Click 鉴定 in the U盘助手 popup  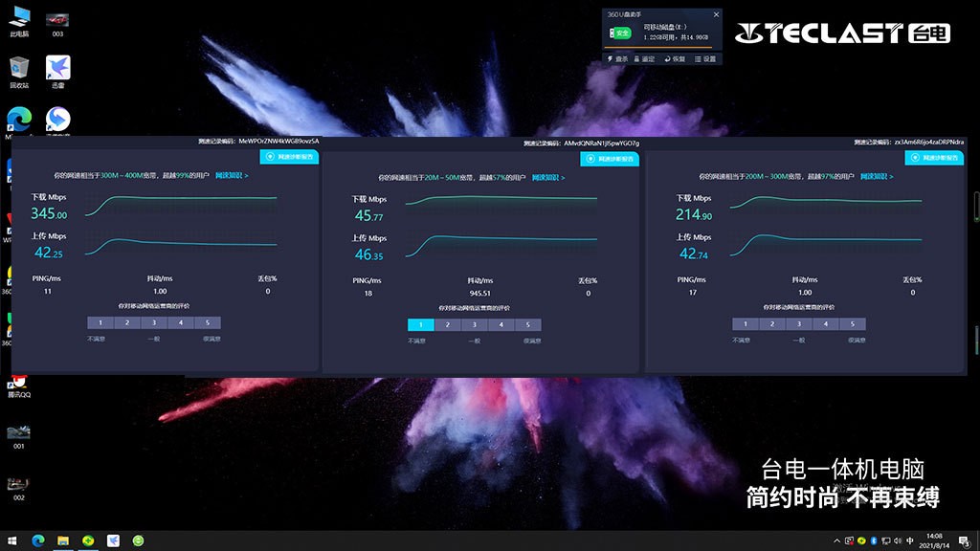click(644, 58)
